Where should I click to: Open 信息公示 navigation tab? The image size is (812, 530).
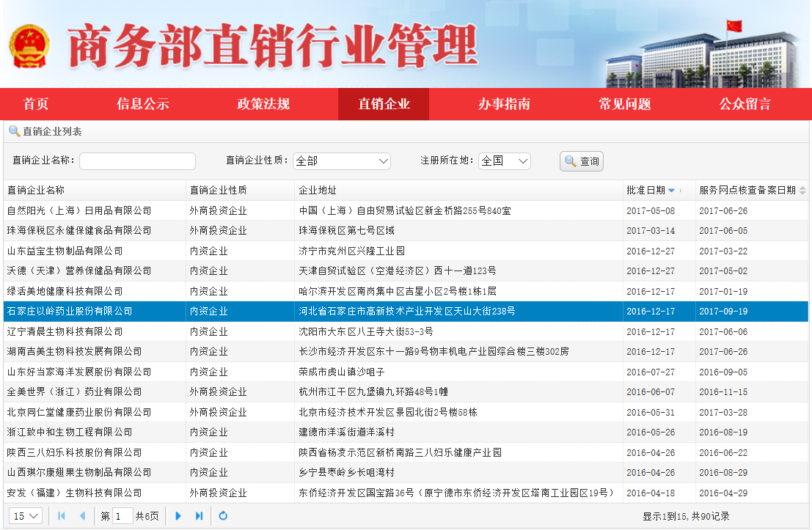[143, 104]
